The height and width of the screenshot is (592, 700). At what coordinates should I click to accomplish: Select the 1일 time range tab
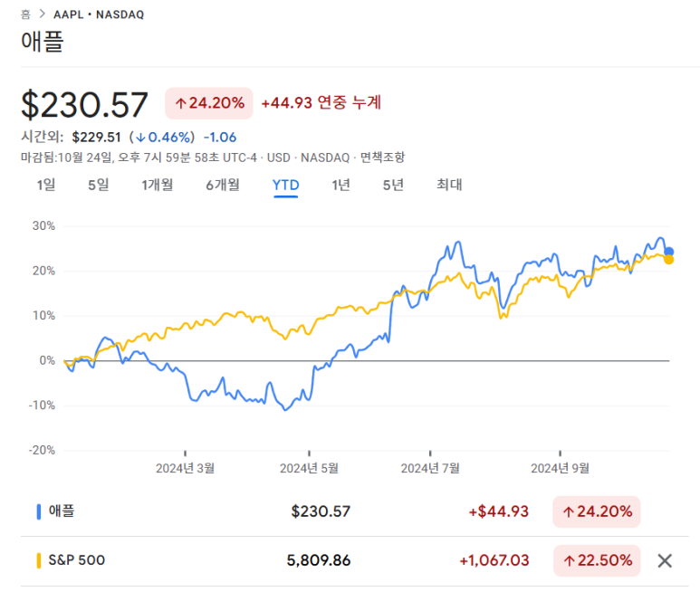point(46,185)
